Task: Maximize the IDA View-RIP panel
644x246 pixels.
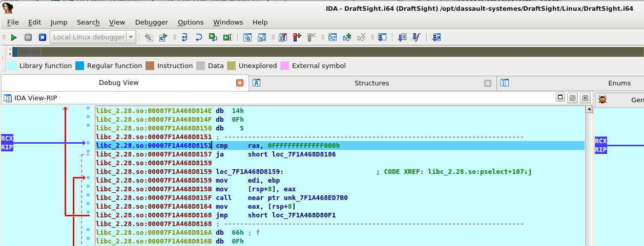Action: pos(560,98)
